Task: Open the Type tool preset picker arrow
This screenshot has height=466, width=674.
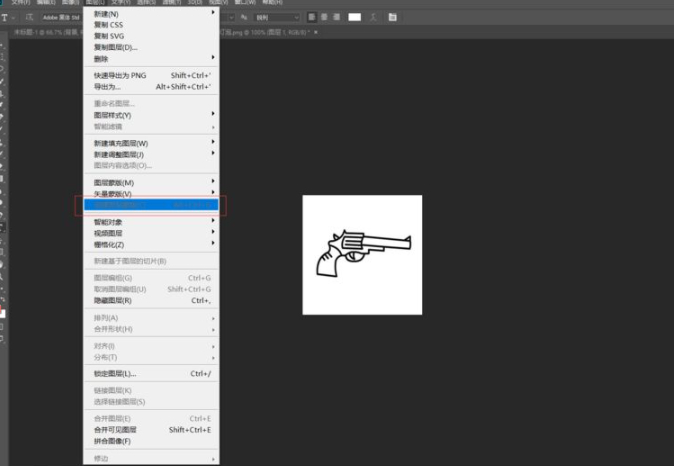Action: (13, 18)
